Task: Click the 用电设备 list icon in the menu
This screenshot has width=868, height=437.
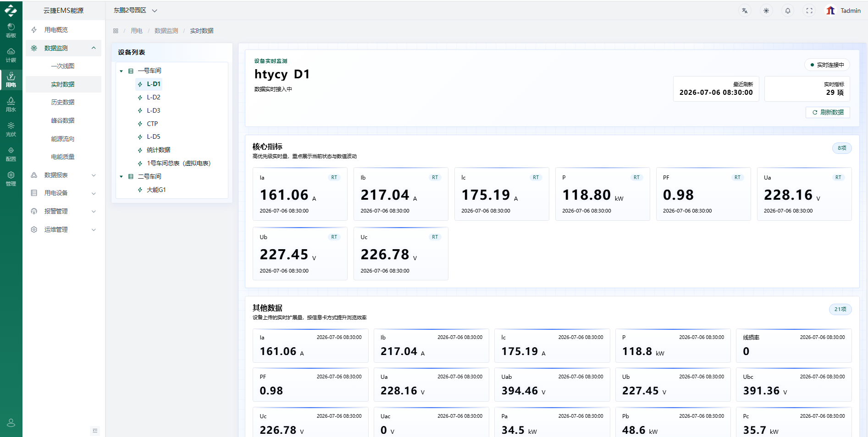Action: coord(34,193)
